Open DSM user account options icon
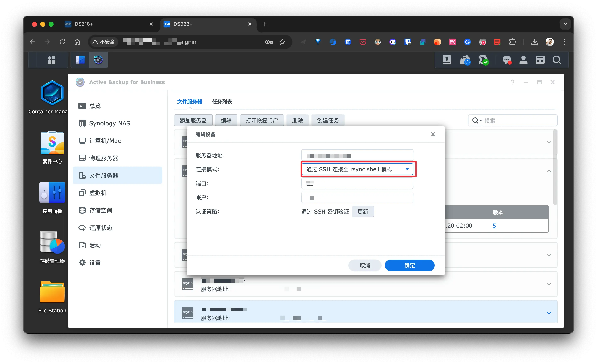The height and width of the screenshot is (364, 597). [x=523, y=60]
